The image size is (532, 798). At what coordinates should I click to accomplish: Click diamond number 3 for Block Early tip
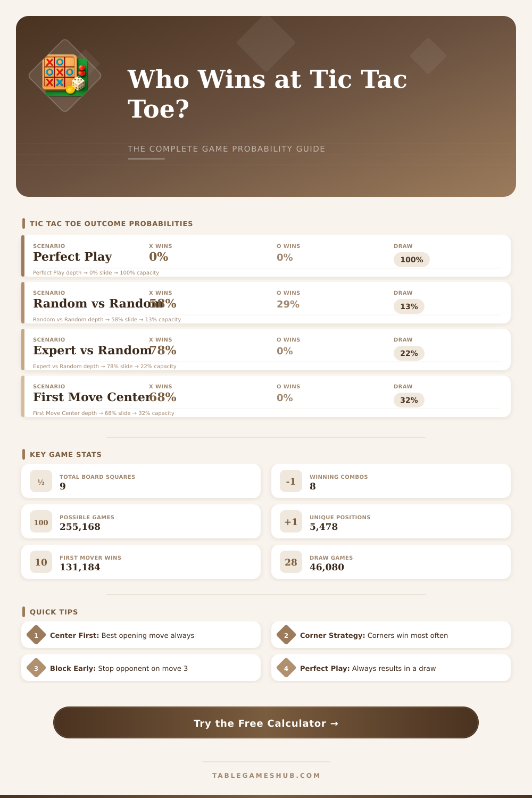tap(36, 668)
